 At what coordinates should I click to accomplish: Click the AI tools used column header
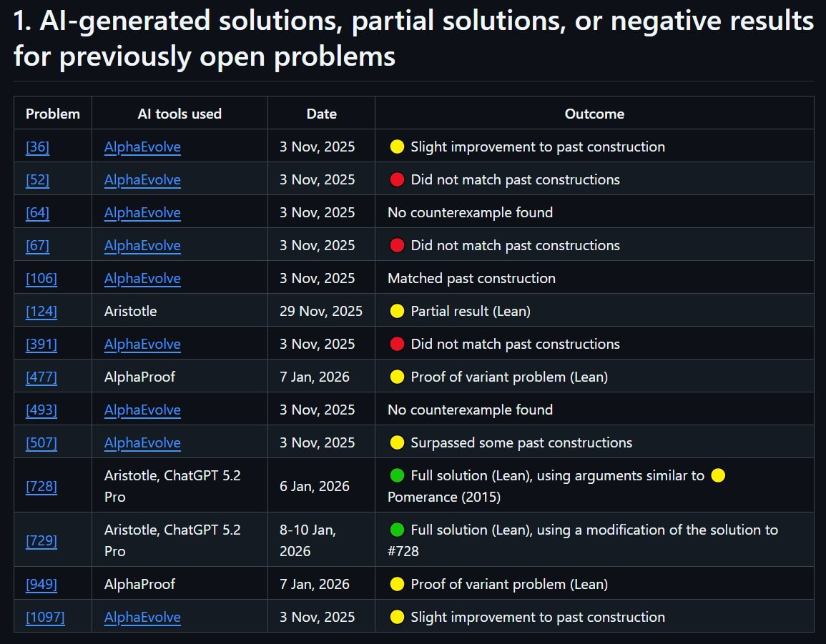[x=180, y=114]
